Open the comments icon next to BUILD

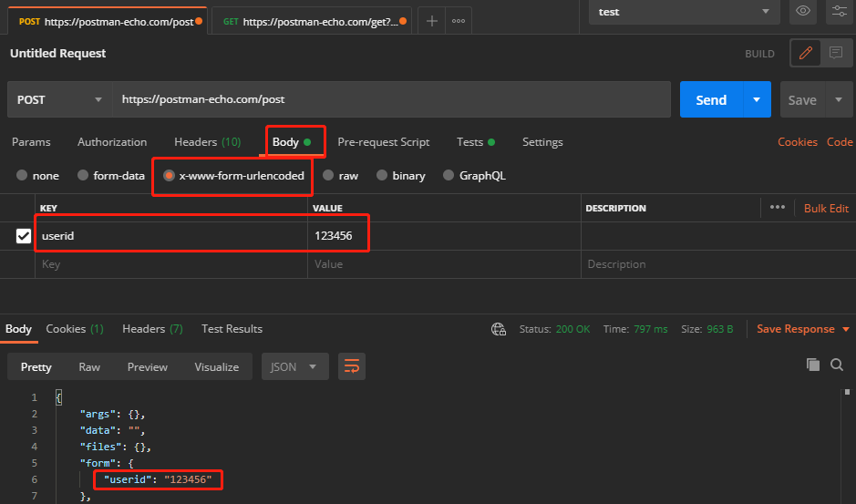pos(836,53)
